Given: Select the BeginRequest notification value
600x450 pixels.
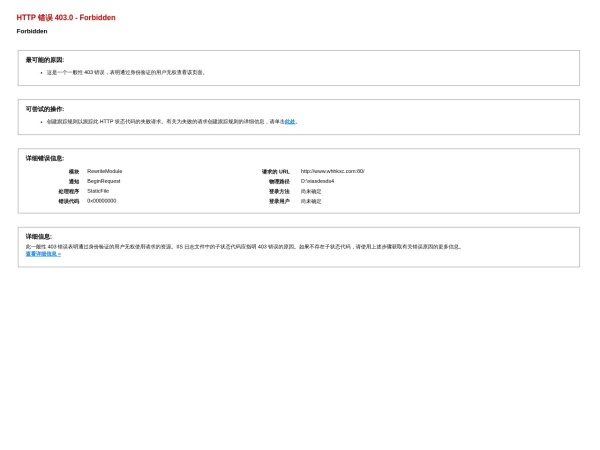Looking at the screenshot, I should click(x=103, y=181).
